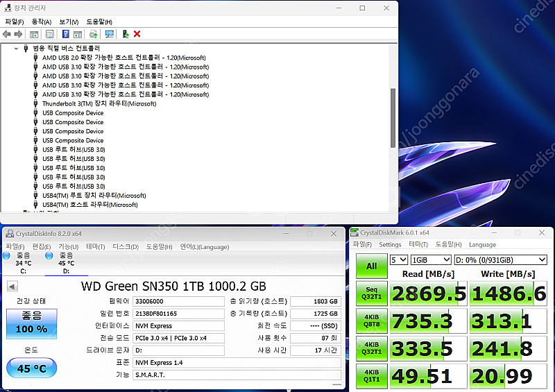Click the Device Manager vertical scrollbar thumb
The width and height of the screenshot is (555, 392).
coord(393,118)
